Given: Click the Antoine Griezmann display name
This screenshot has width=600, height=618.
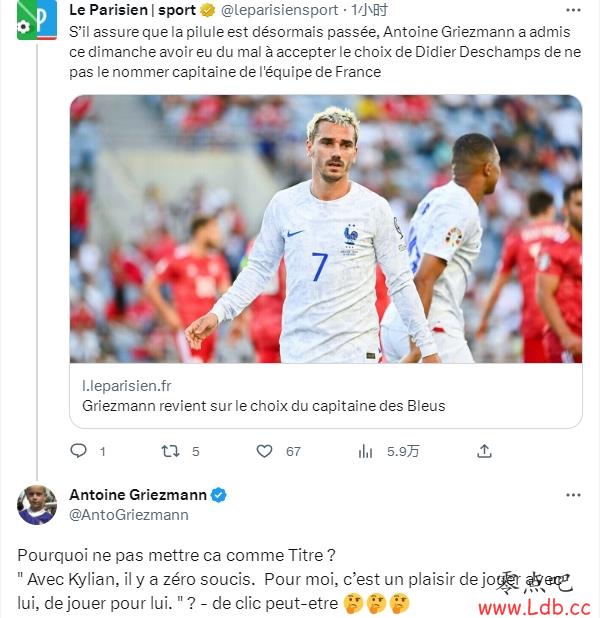Looking at the screenshot, I should pos(138,495).
